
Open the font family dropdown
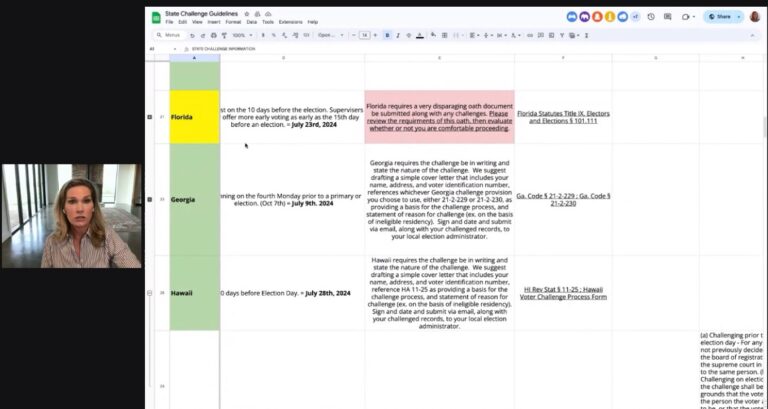(x=328, y=35)
